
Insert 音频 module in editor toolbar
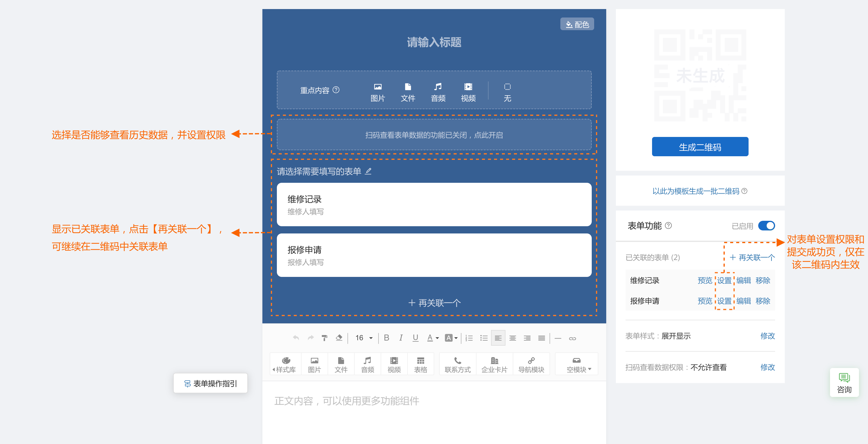tap(368, 364)
